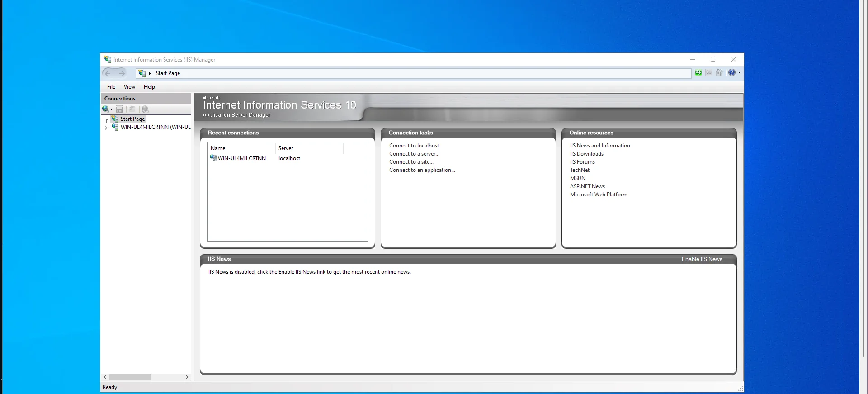The image size is (868, 394).
Task: Click the Home icon in address bar
Action: tap(719, 73)
